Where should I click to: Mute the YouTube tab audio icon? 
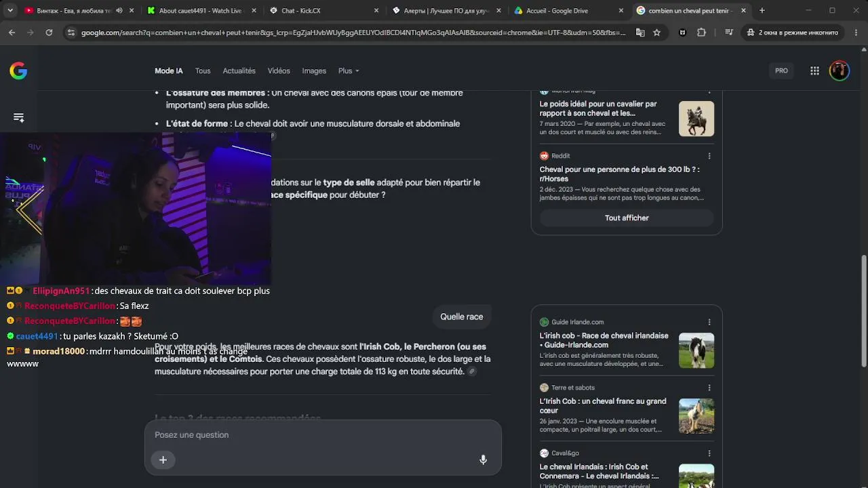pyautogui.click(x=119, y=11)
